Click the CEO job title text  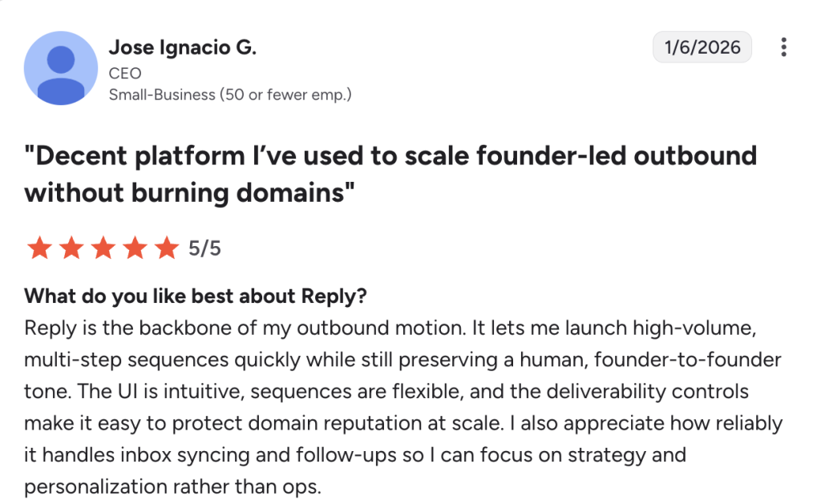(x=125, y=73)
